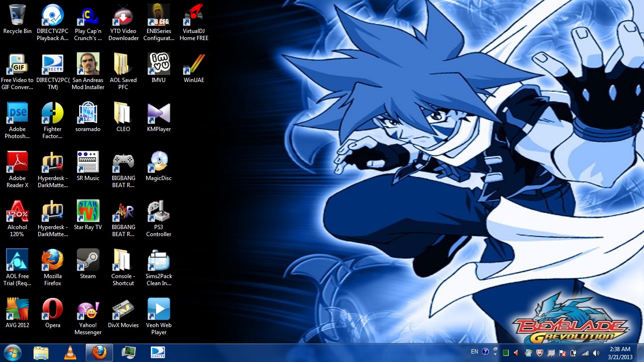The image size is (644, 362).
Task: Select Hyperdesk DarkMatter icon beside Adobe Reader X
Action: (x=52, y=170)
